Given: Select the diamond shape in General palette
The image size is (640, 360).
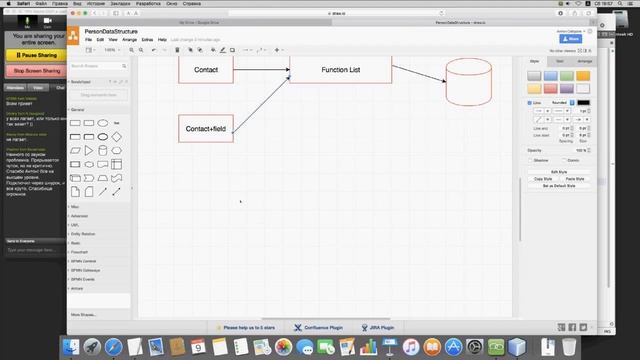Looking at the screenshot, I should pyautogui.click(x=117, y=137).
